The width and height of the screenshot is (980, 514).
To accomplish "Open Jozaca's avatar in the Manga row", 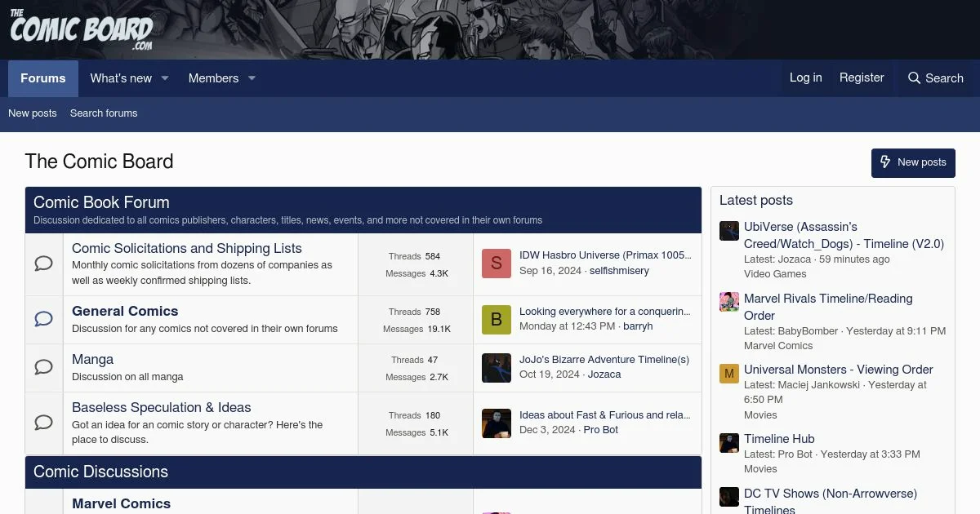I will 497,367.
